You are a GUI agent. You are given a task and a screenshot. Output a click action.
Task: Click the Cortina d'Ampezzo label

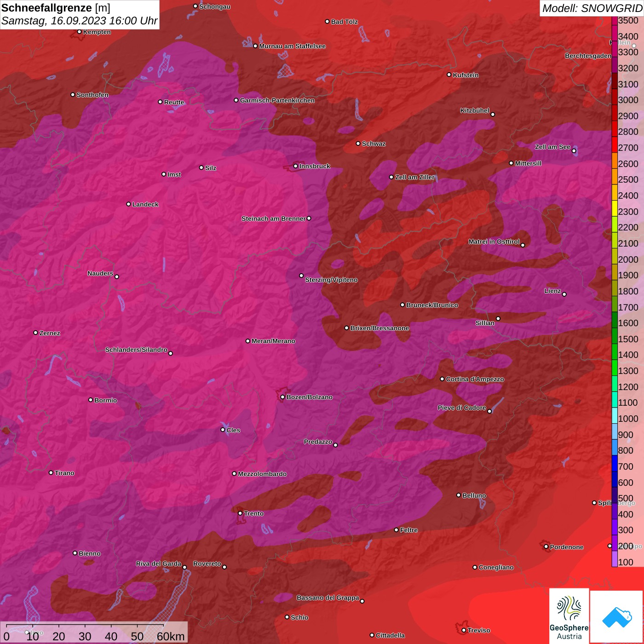[475, 379]
